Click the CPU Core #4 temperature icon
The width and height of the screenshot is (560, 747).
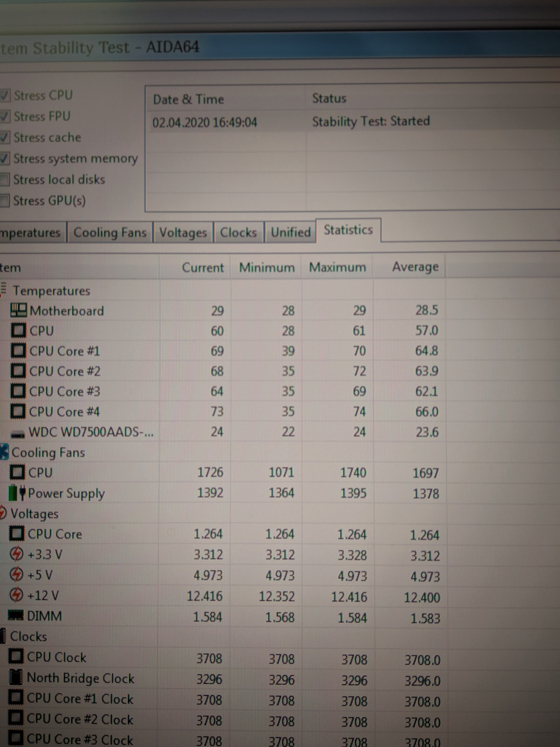17,411
